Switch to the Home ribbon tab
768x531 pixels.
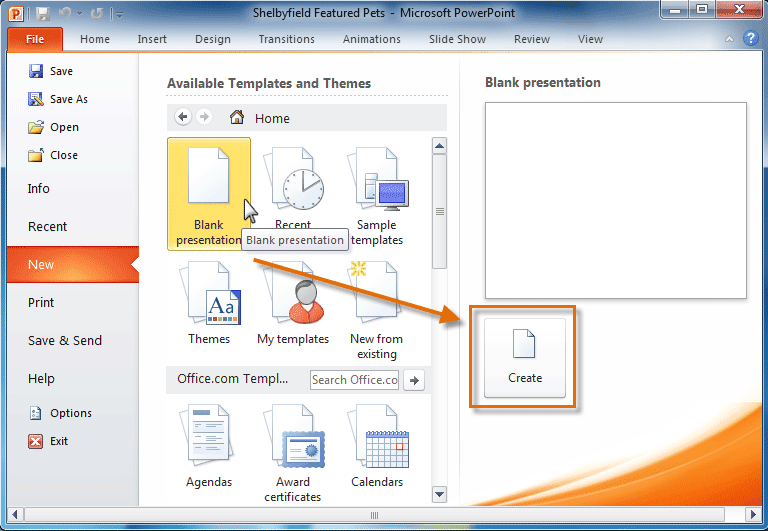[x=95, y=39]
